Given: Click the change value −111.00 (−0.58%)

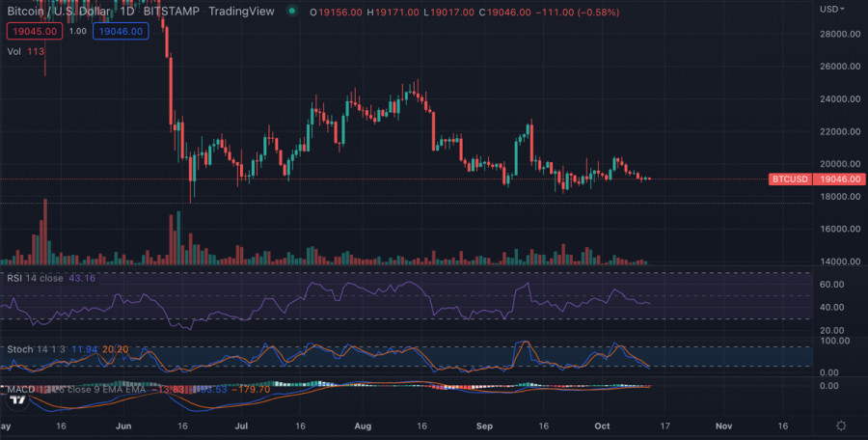Looking at the screenshot, I should [x=578, y=13].
